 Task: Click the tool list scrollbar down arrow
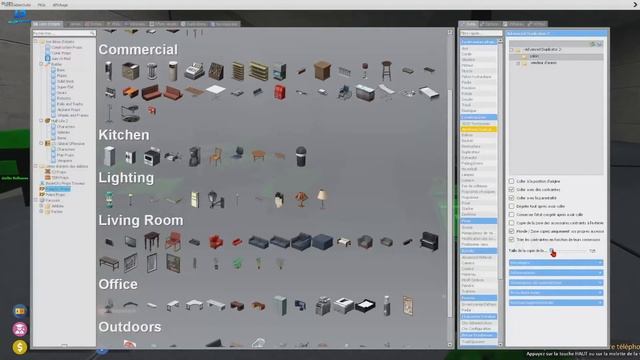point(500,344)
